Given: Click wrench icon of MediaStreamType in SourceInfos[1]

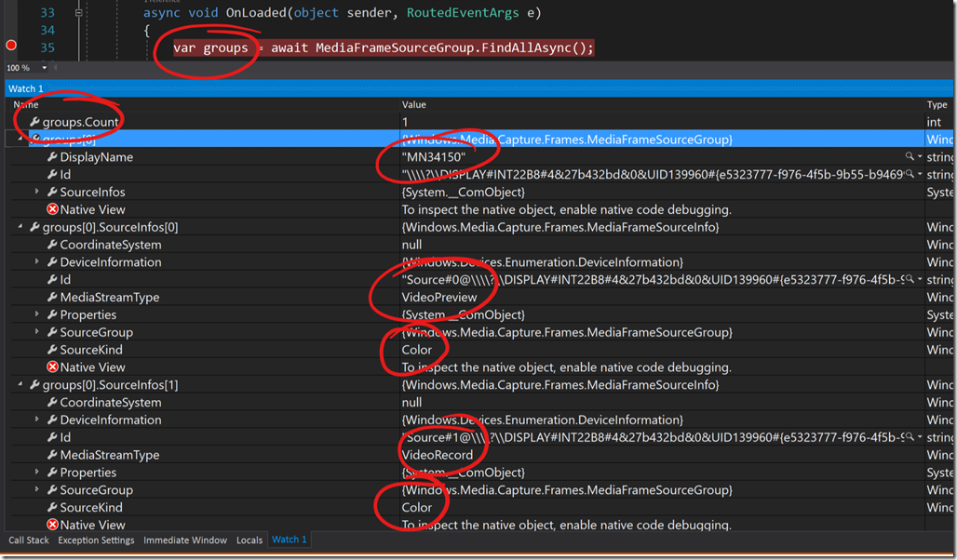Looking at the screenshot, I should [52, 455].
